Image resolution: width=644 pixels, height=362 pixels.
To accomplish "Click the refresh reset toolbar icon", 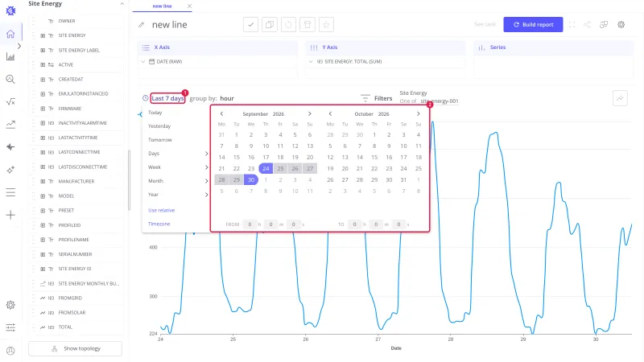I will coord(288,25).
